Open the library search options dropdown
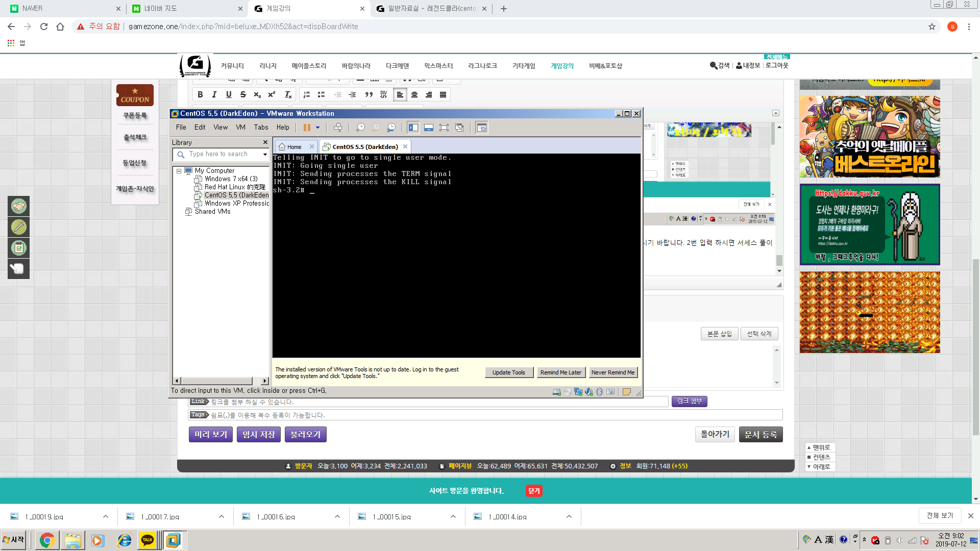 pyautogui.click(x=265, y=154)
